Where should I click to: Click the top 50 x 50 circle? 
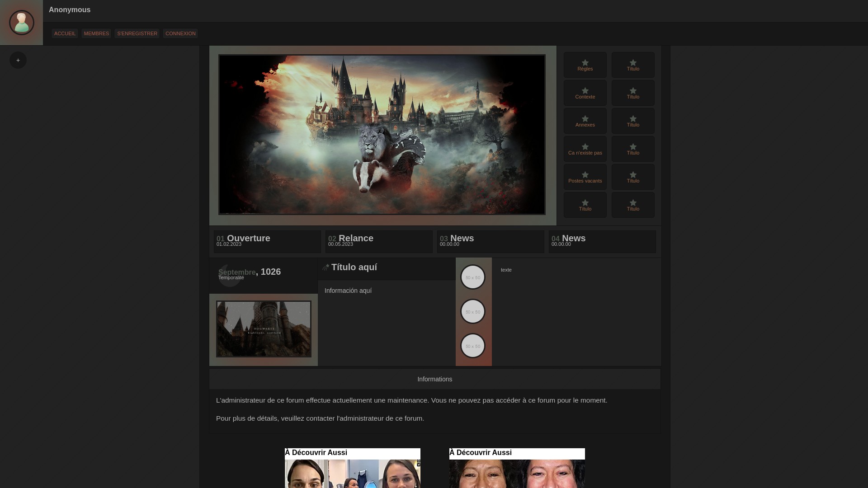click(x=473, y=277)
